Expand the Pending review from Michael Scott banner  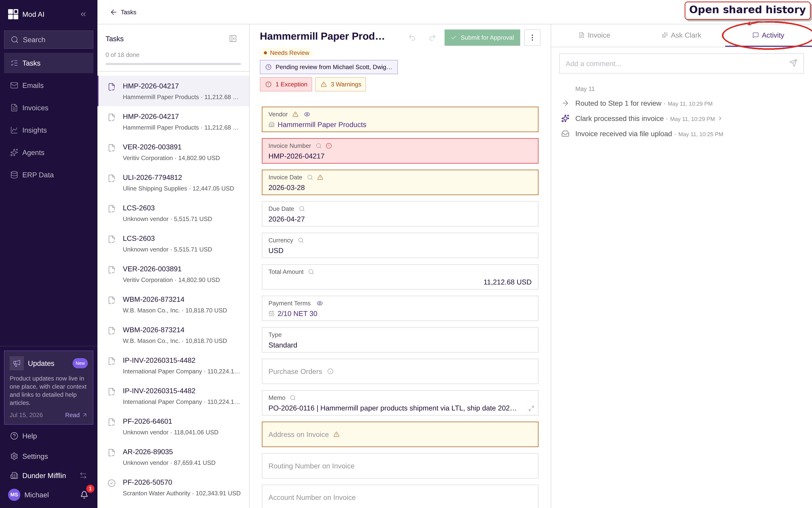pos(329,67)
